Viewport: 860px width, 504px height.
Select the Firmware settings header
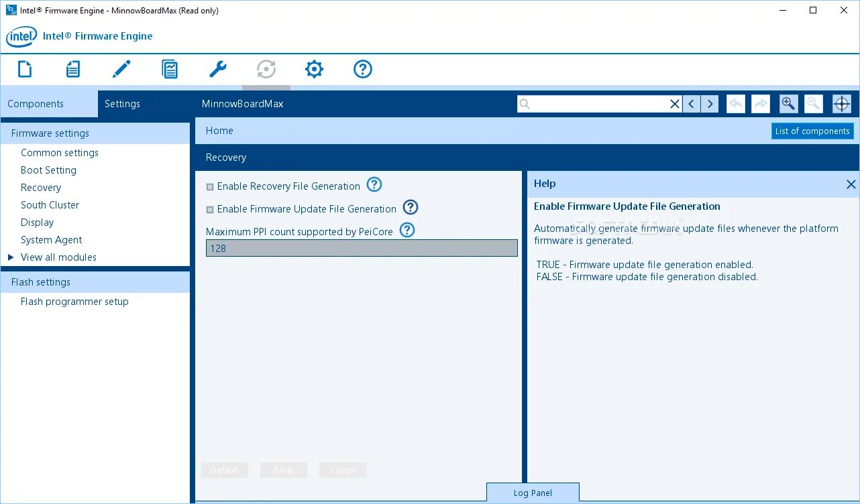tap(95, 133)
